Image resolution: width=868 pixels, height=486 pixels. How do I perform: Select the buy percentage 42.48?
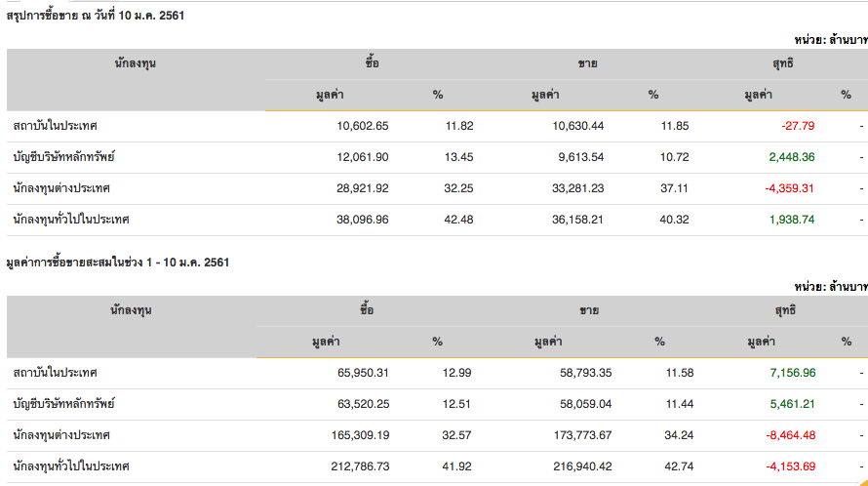(x=458, y=220)
